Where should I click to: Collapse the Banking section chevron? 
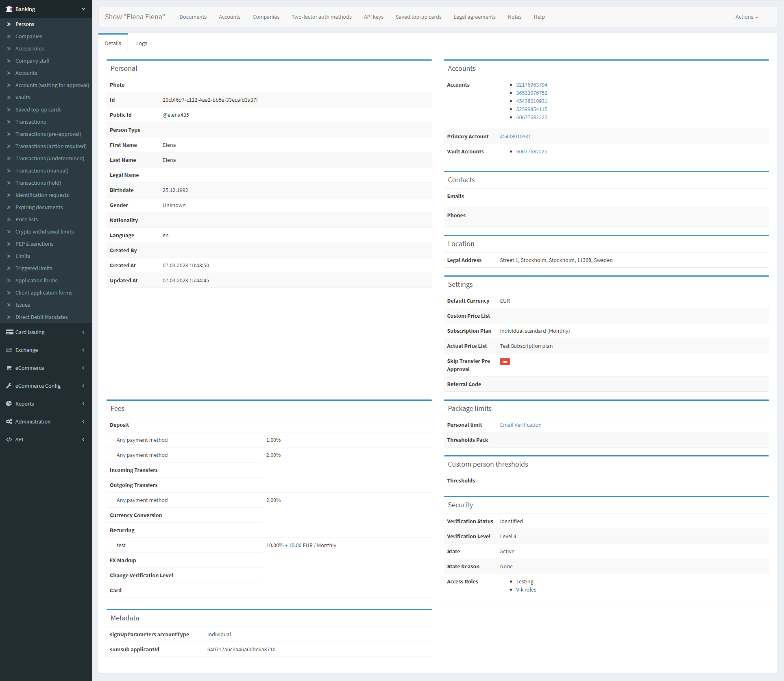pos(83,9)
